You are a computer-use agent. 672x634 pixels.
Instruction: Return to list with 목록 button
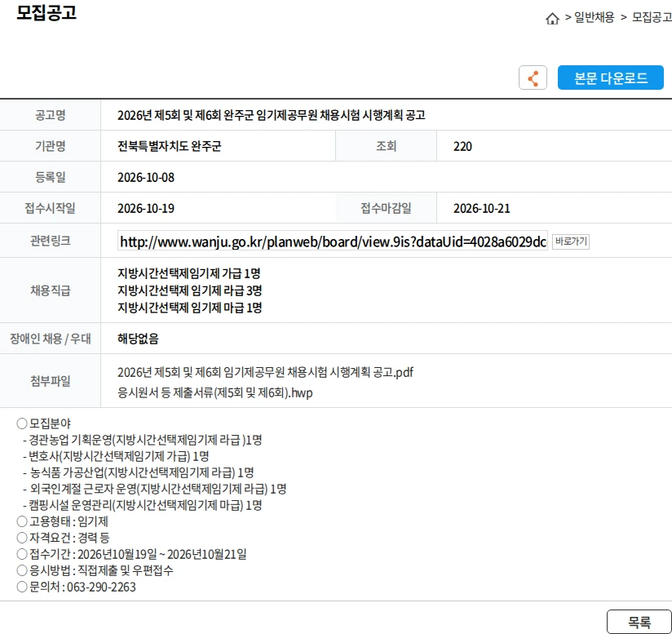(x=639, y=622)
